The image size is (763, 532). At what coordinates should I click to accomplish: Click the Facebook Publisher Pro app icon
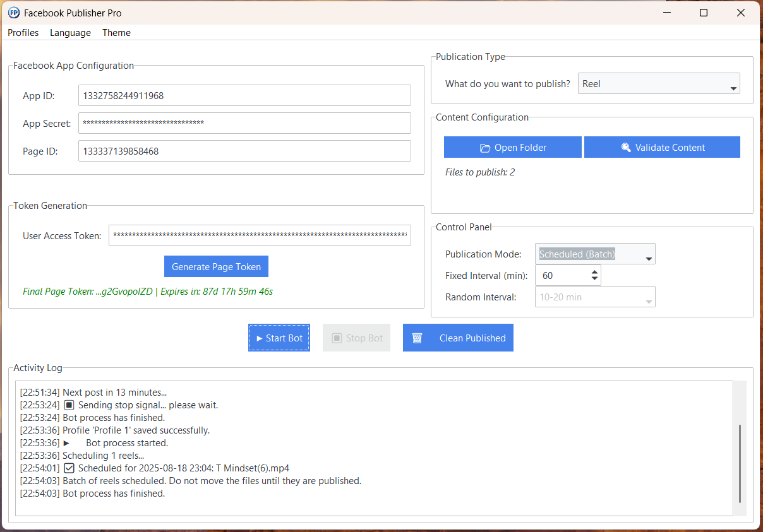[13, 13]
